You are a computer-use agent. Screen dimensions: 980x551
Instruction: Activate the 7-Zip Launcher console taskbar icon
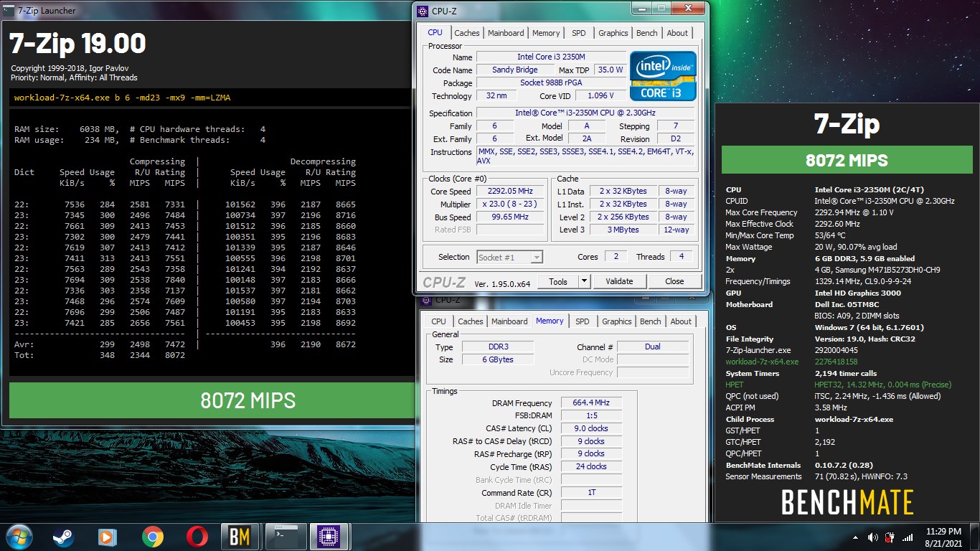pyautogui.click(x=286, y=537)
